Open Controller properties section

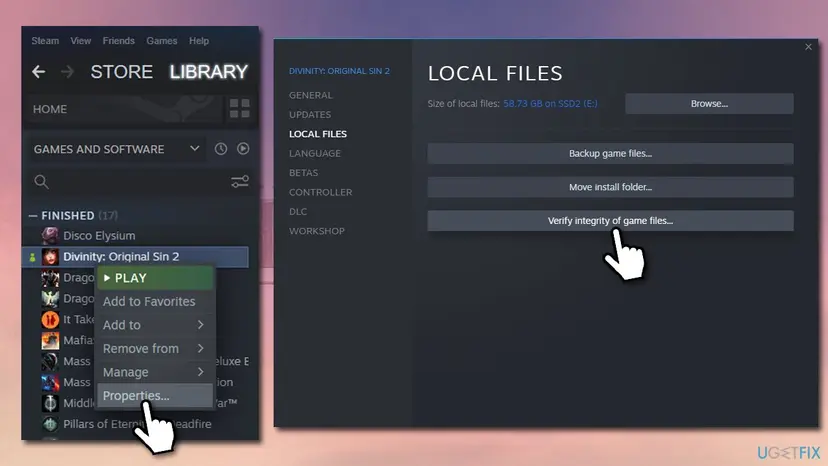pos(321,192)
